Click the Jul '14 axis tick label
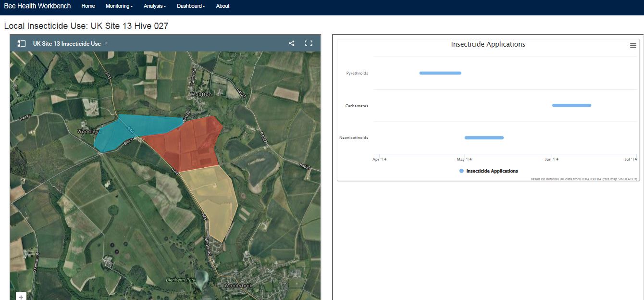 coord(631,159)
